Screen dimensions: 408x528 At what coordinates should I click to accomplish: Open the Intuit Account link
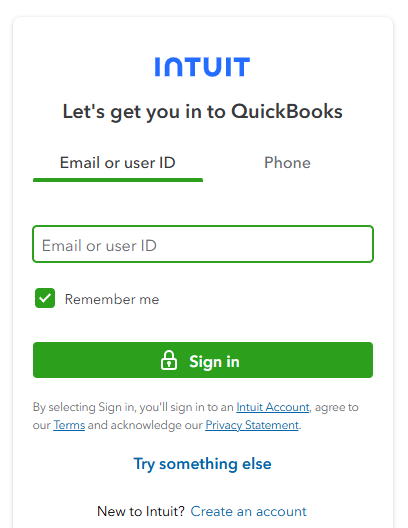(x=273, y=407)
